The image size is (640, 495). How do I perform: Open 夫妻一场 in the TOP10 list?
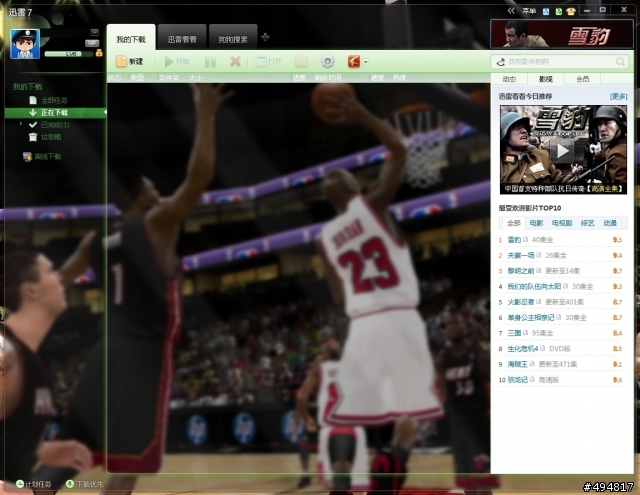click(x=521, y=255)
